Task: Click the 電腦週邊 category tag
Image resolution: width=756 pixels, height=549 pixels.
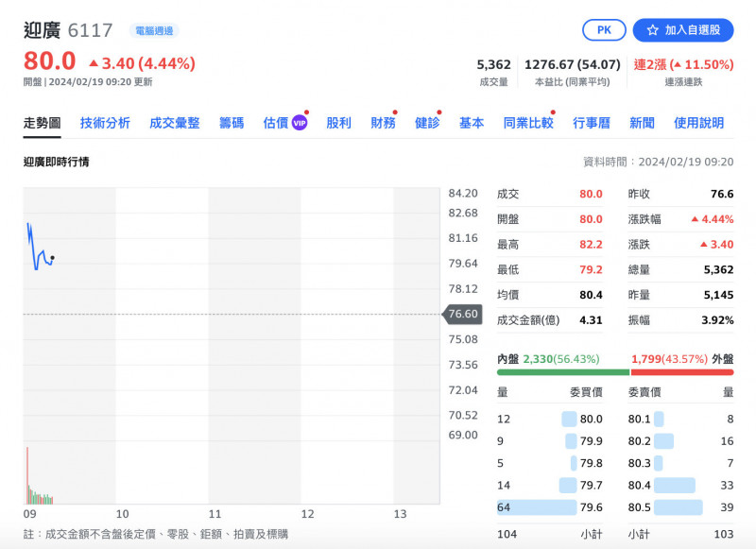Action: (x=154, y=31)
